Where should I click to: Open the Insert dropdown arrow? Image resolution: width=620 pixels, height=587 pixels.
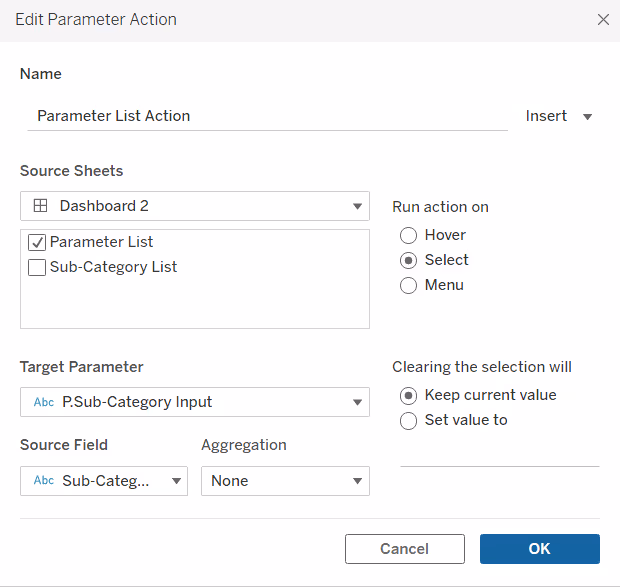588,117
